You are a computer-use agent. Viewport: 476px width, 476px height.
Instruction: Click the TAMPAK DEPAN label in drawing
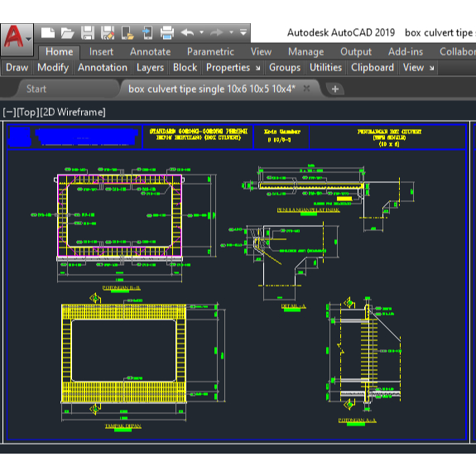123,426
